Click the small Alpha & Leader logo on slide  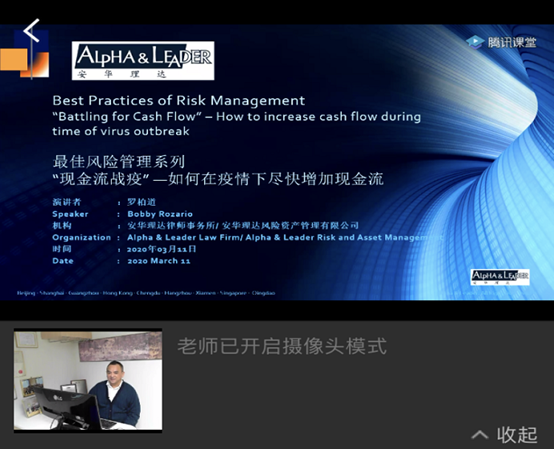(x=500, y=277)
